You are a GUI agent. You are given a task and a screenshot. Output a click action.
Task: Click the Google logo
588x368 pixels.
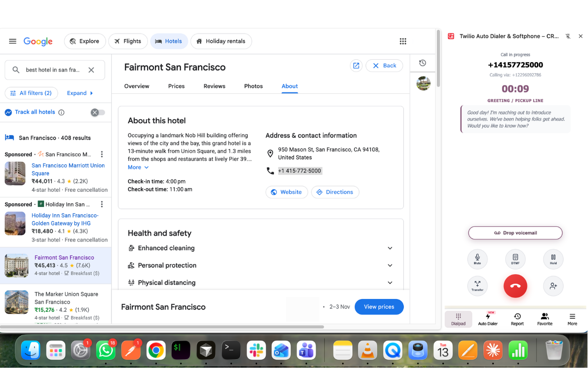[x=38, y=41]
